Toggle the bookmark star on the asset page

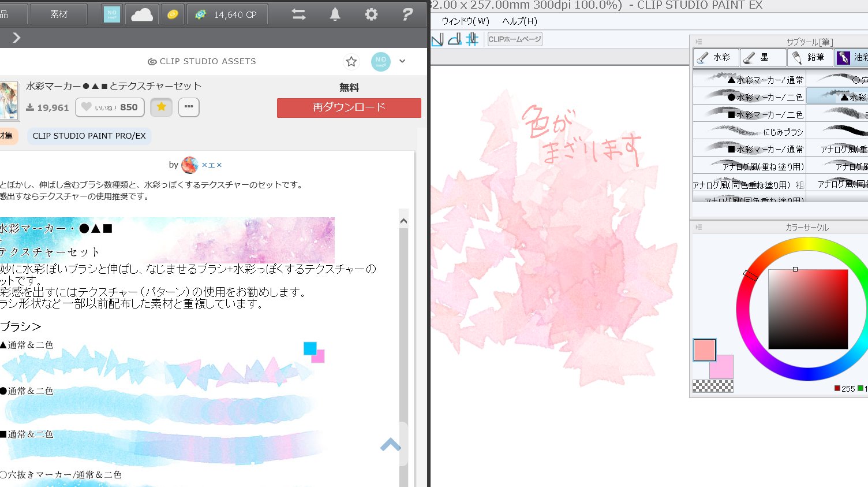350,61
